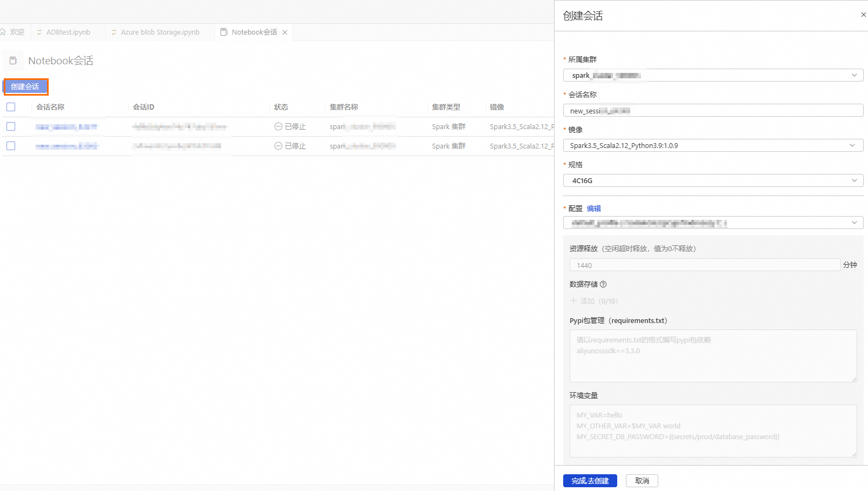The image size is (868, 491).
Task: Click the file icon on the ADBtest.ipynb tab
Action: 39,32
